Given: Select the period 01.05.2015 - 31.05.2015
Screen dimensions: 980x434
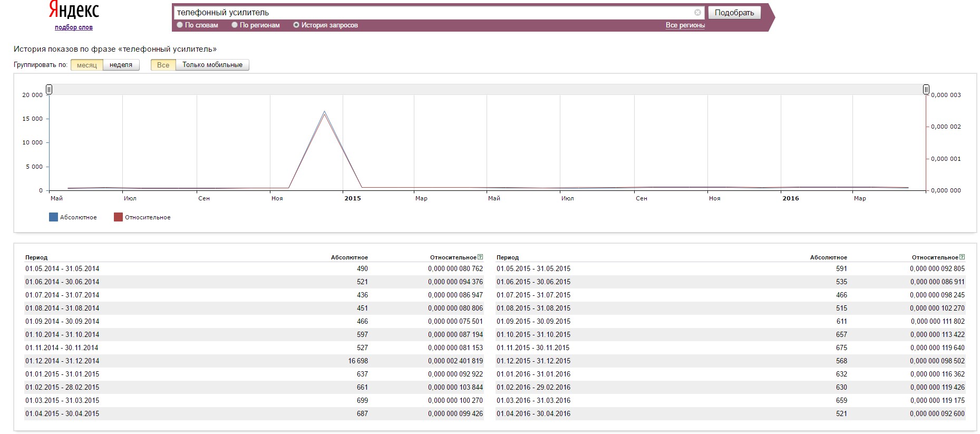Looking at the screenshot, I should click(x=533, y=268).
